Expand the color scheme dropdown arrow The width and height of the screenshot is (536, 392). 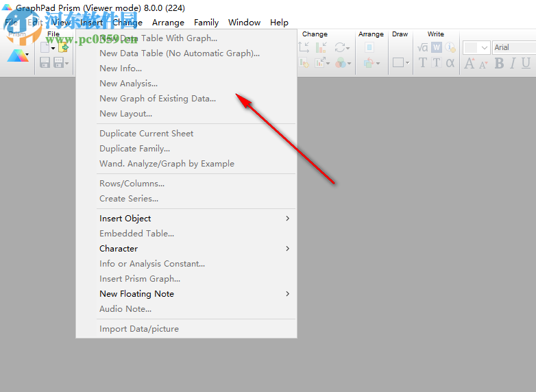coord(349,63)
